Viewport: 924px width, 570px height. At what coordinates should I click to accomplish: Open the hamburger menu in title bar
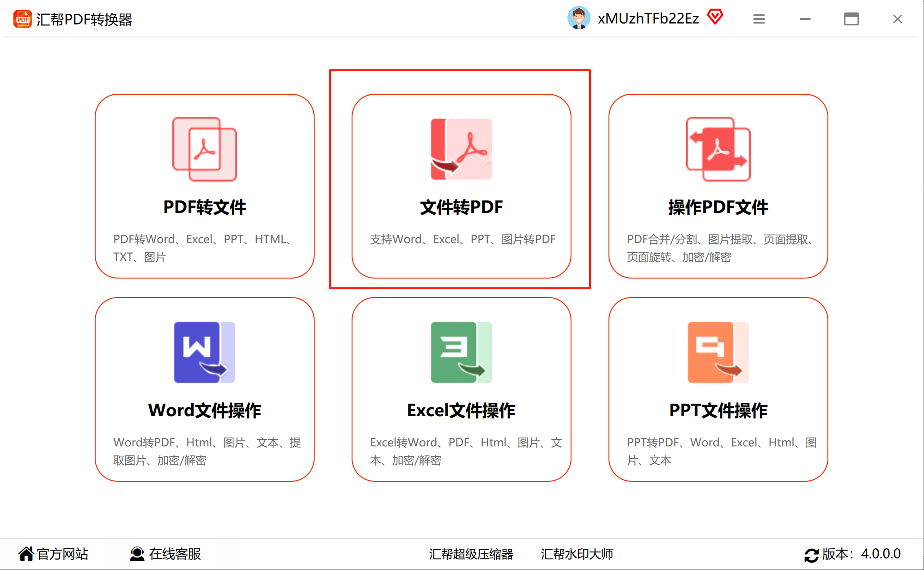pyautogui.click(x=759, y=19)
